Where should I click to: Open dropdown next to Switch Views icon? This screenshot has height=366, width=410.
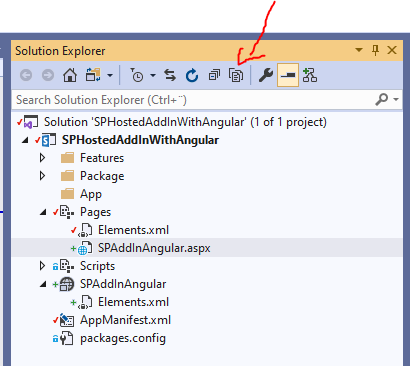click(x=110, y=76)
